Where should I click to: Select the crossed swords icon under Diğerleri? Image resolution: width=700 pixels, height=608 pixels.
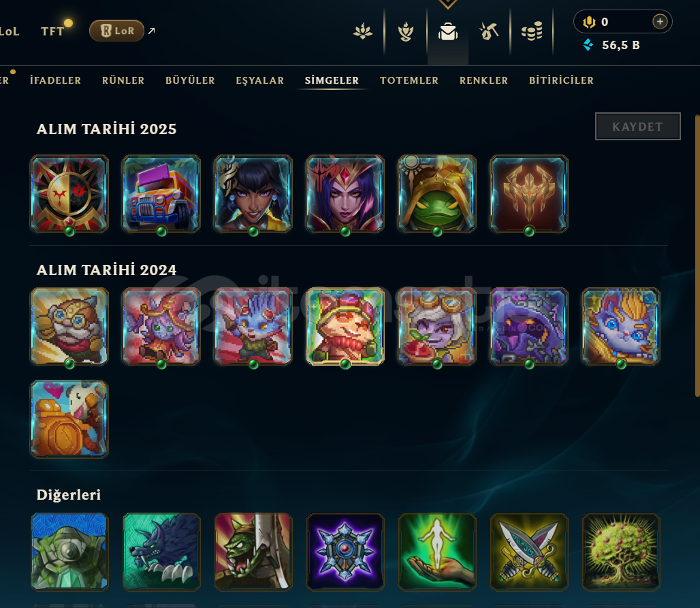point(529,551)
